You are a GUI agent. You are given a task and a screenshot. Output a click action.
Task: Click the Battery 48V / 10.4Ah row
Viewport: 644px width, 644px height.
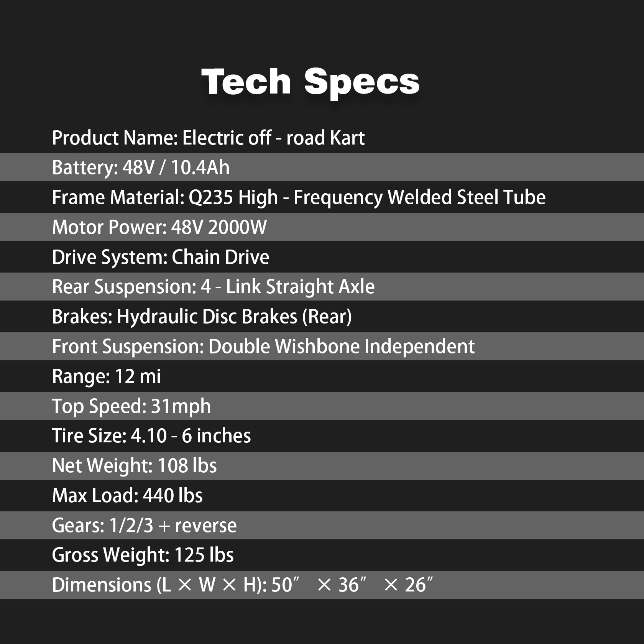pyautogui.click(x=141, y=168)
